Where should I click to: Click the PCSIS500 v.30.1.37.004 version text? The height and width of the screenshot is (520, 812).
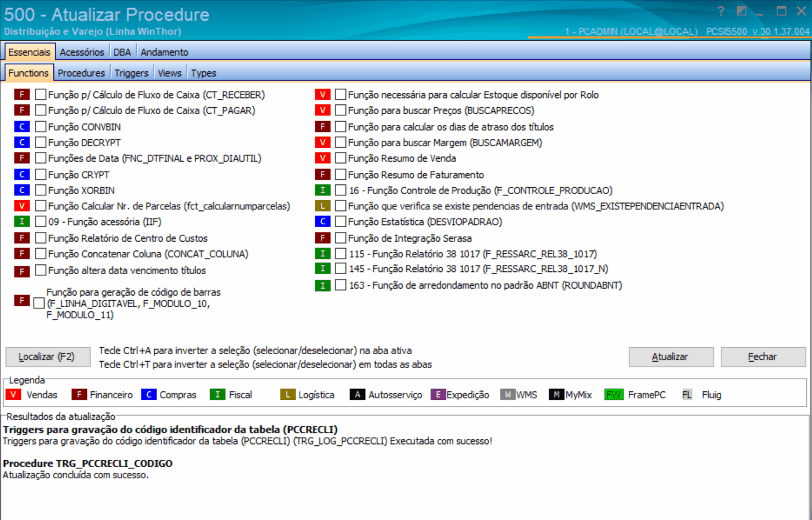[x=758, y=31]
